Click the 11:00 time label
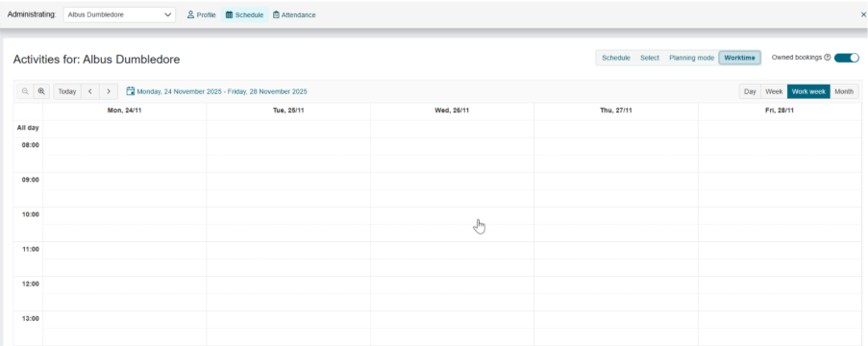The image size is (868, 346). click(x=31, y=249)
